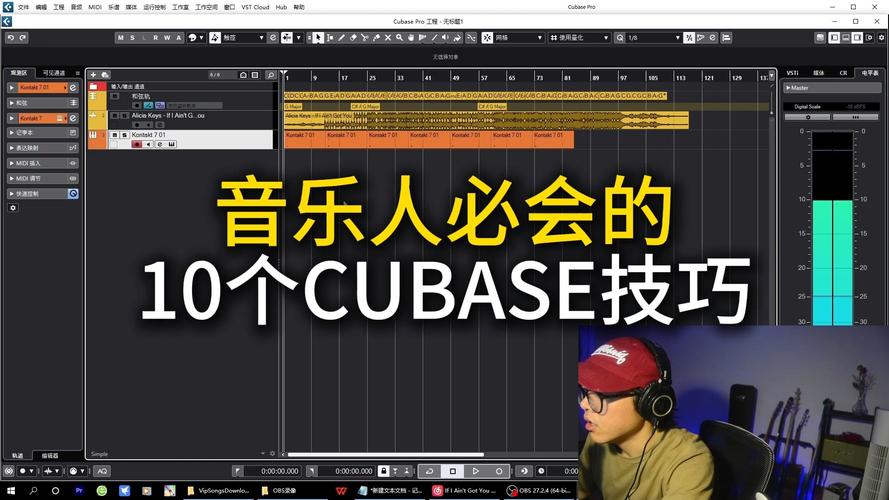Toggle global Write automation (W) button
Image resolution: width=889 pixels, height=500 pixels.
click(x=167, y=37)
